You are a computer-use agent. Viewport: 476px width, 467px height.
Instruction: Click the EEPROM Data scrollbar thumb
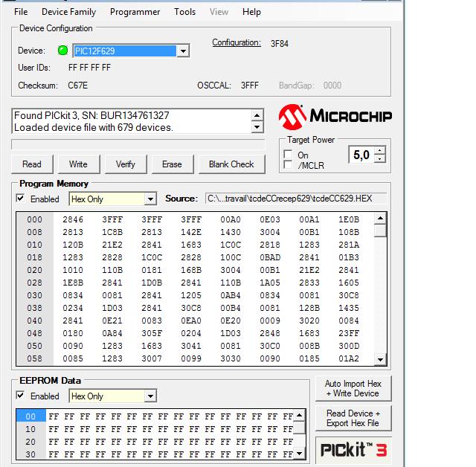click(x=299, y=428)
